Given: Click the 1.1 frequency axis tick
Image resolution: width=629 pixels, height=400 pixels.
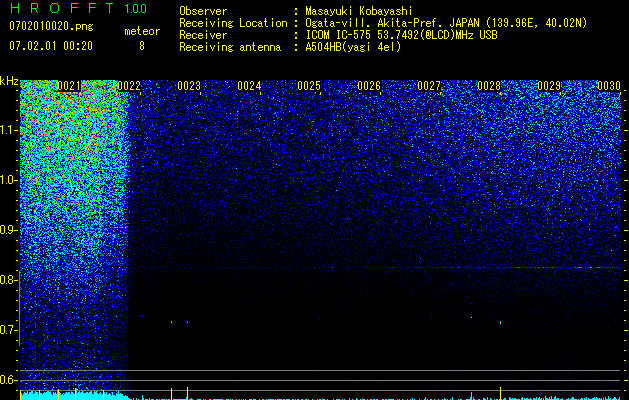Looking at the screenshot, I should click(x=9, y=130).
